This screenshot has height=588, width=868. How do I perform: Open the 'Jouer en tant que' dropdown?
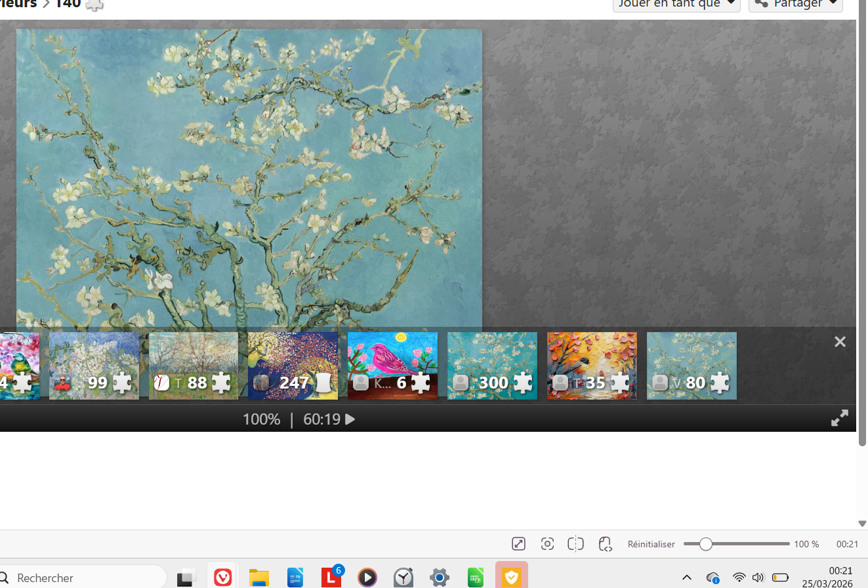(x=676, y=4)
